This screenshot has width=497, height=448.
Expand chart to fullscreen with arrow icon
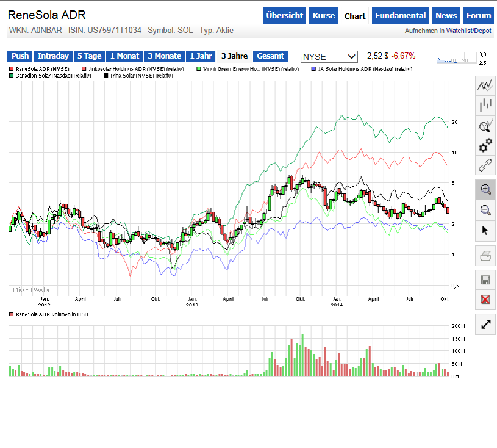click(485, 324)
